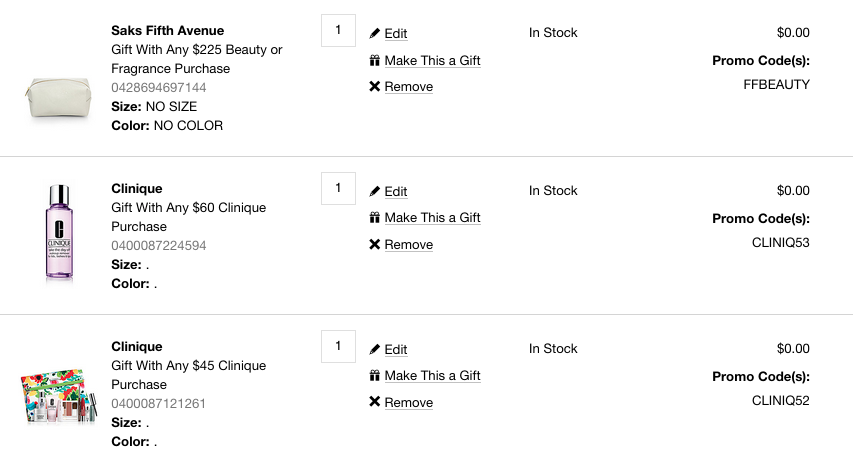Focus the quantity box for the $60 Clinique gift
This screenshot has width=853, height=471.
pyautogui.click(x=338, y=188)
